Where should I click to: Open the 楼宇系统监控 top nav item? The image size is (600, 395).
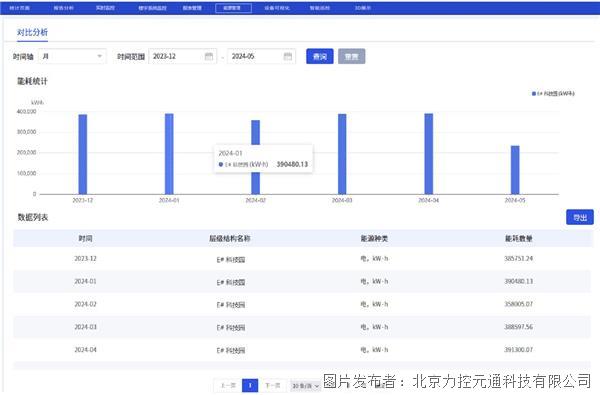coord(152,8)
